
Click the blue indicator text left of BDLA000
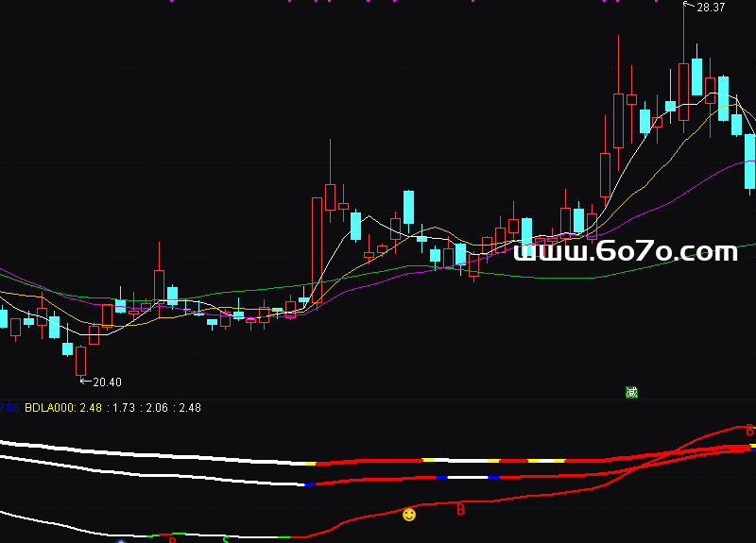[9, 408]
